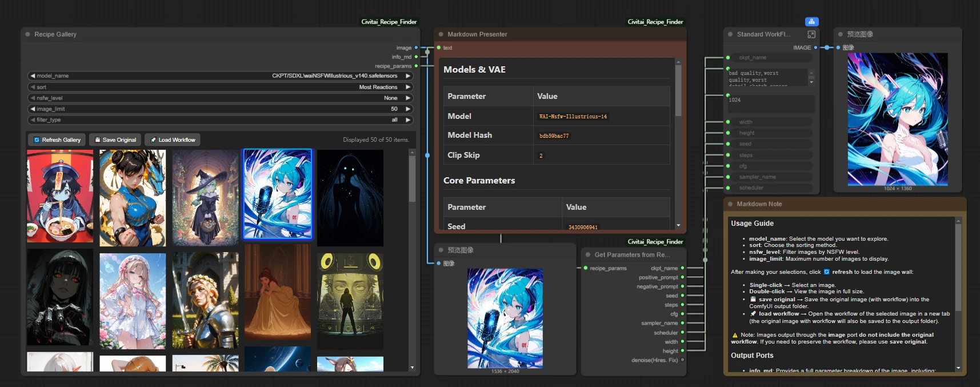Viewport: 980px width, 387px height.
Task: Collapse the Recipe Gallery node via its dot
Action: 27,34
